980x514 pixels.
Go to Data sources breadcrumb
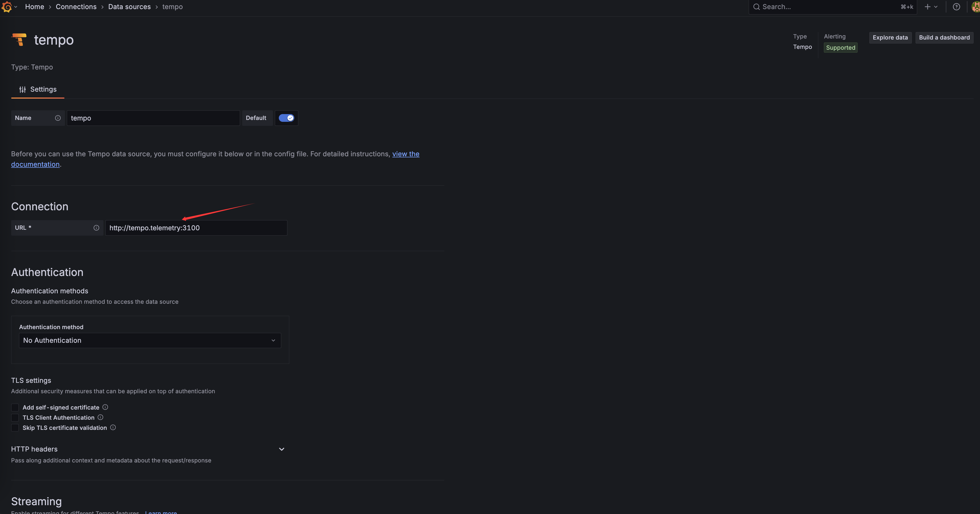coord(129,7)
